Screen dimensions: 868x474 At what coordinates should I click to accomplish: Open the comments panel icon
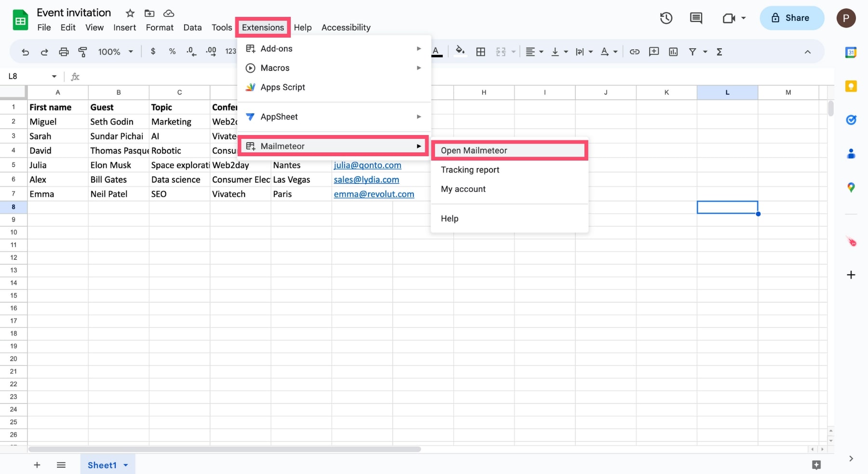696,18
